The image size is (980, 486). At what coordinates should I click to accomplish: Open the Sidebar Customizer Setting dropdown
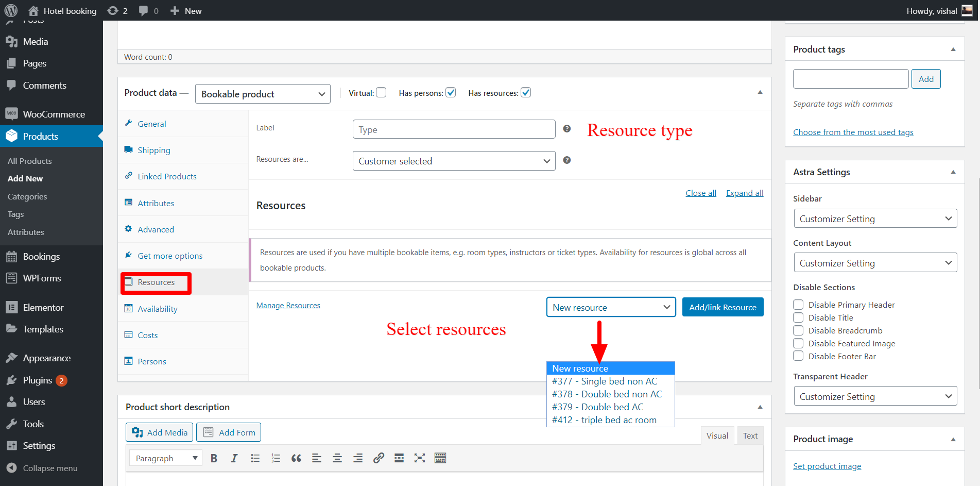click(x=875, y=219)
